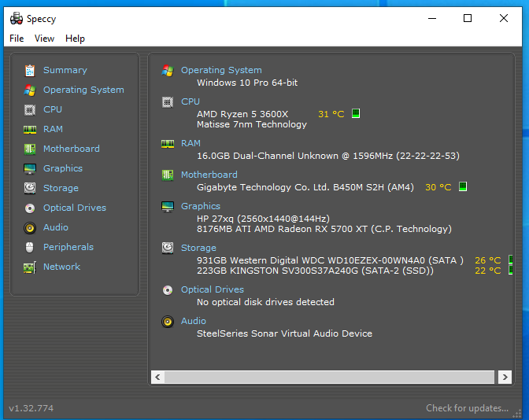Click the AMD Ryzen 5 3600X text
The width and height of the screenshot is (529, 420).
242,114
